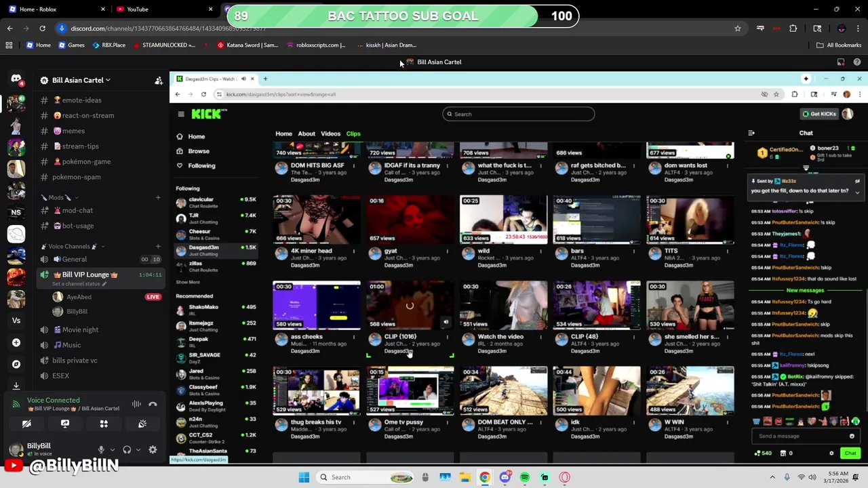Screen dimensions: 868x488
Task: Open memes text channel
Action: [x=73, y=131]
